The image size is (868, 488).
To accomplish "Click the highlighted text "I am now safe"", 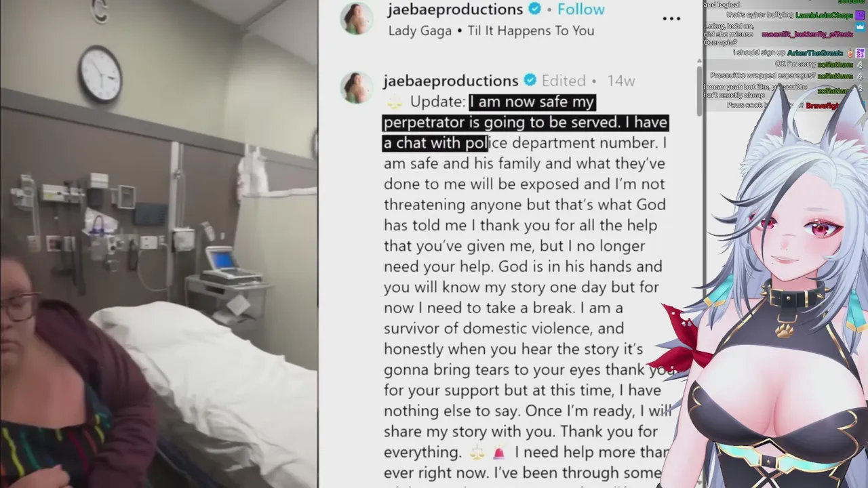I will click(517, 102).
